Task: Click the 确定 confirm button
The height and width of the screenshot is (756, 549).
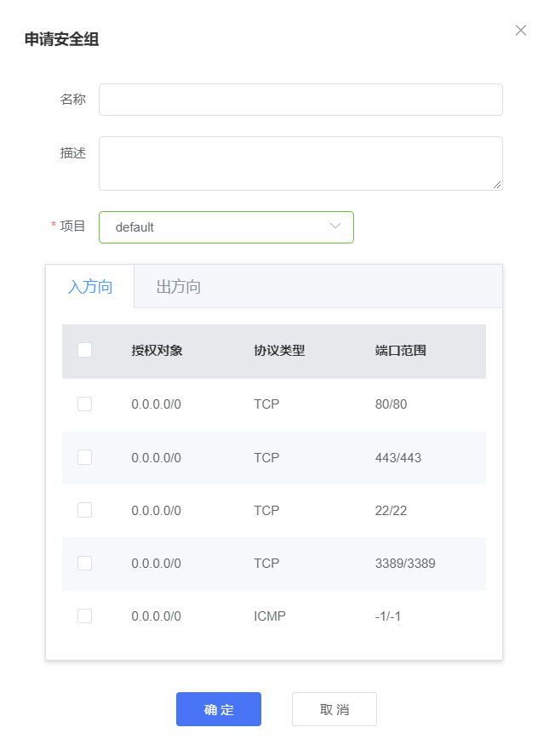Action: pyautogui.click(x=219, y=709)
